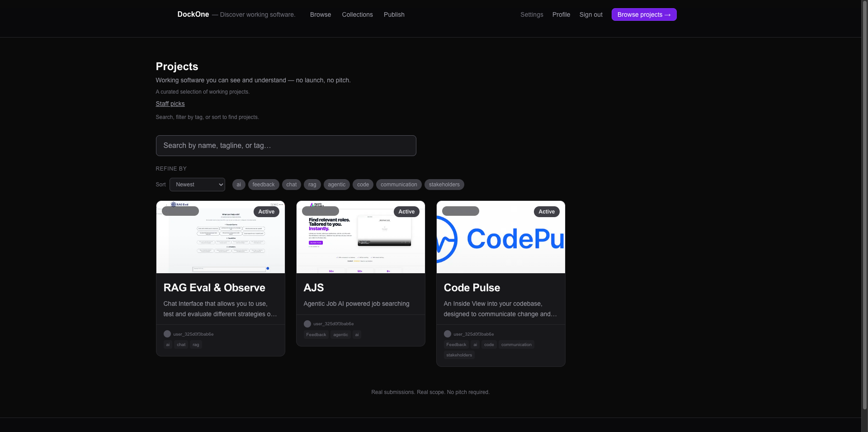Open the AJS project screenshot

click(x=360, y=237)
